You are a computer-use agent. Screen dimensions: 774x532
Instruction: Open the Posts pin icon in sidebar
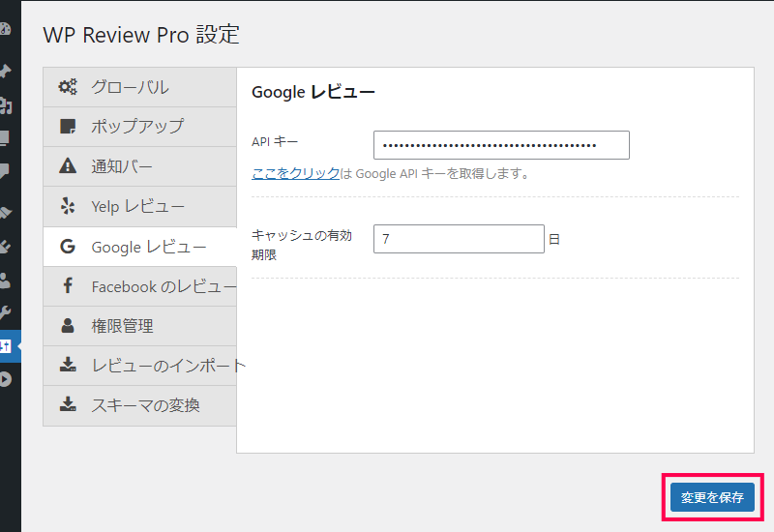(x=5, y=71)
